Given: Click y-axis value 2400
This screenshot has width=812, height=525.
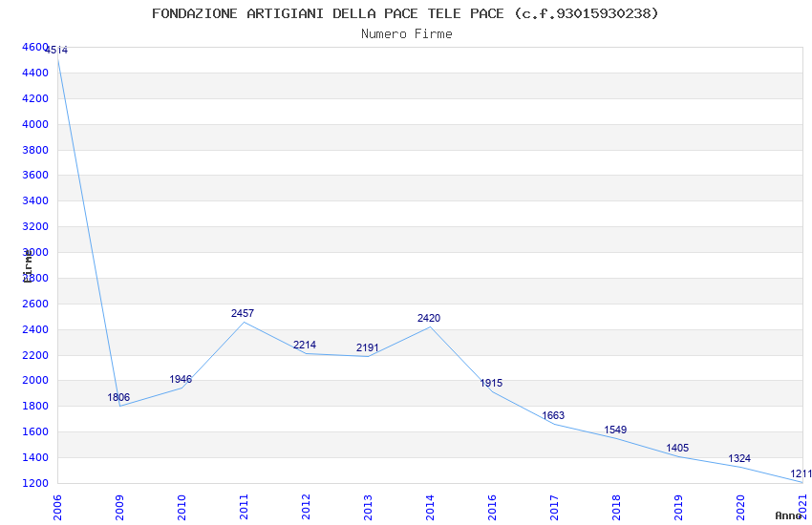Looking at the screenshot, I should (35, 329).
